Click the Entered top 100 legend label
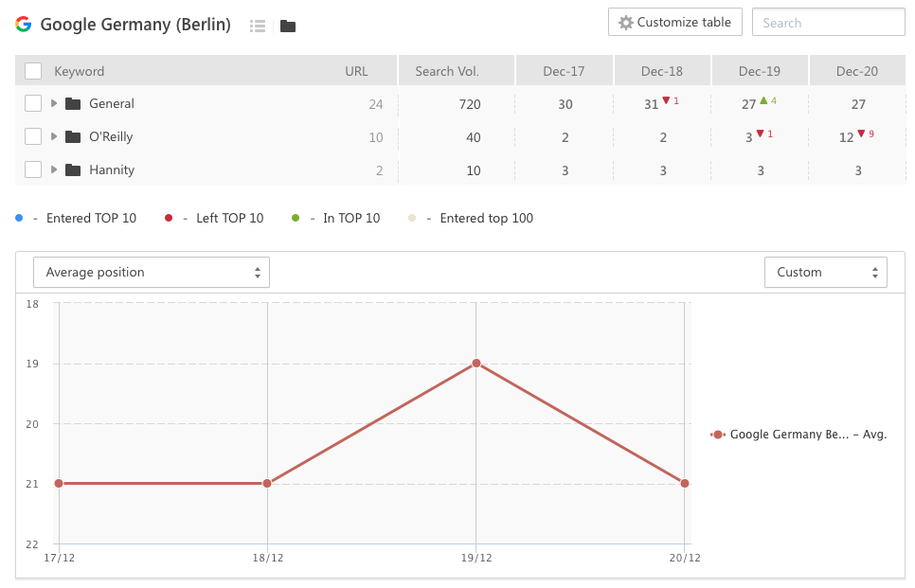This screenshot has height=588, width=915. pyautogui.click(x=487, y=218)
